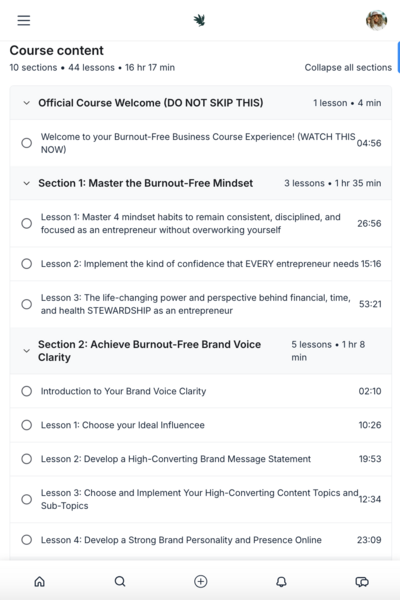Open the user profile avatar
The width and height of the screenshot is (400, 600).
[376, 20]
